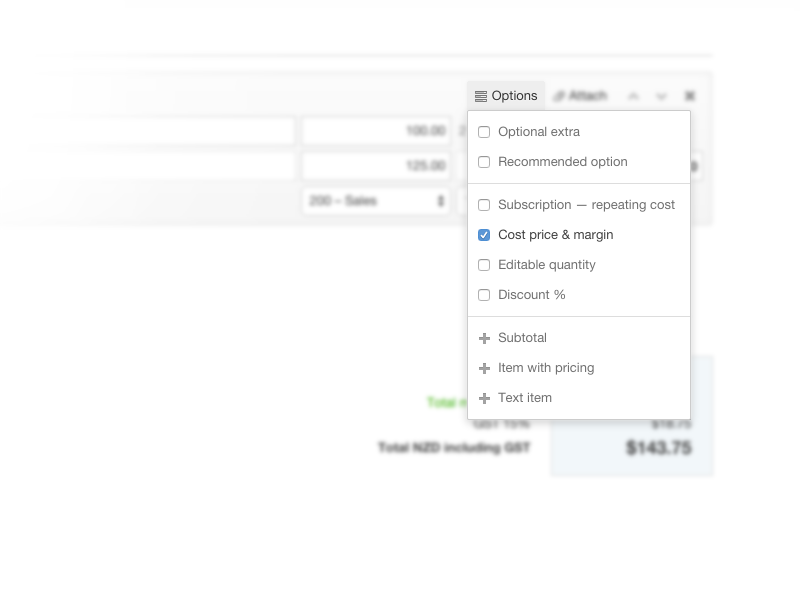The width and height of the screenshot is (800, 600).
Task: Turn on the Discount % checkbox
Action: point(484,295)
